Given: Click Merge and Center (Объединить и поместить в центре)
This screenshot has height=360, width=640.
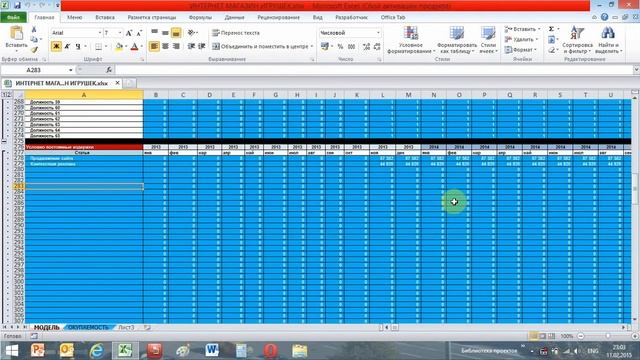Looking at the screenshot, I should tap(260, 47).
